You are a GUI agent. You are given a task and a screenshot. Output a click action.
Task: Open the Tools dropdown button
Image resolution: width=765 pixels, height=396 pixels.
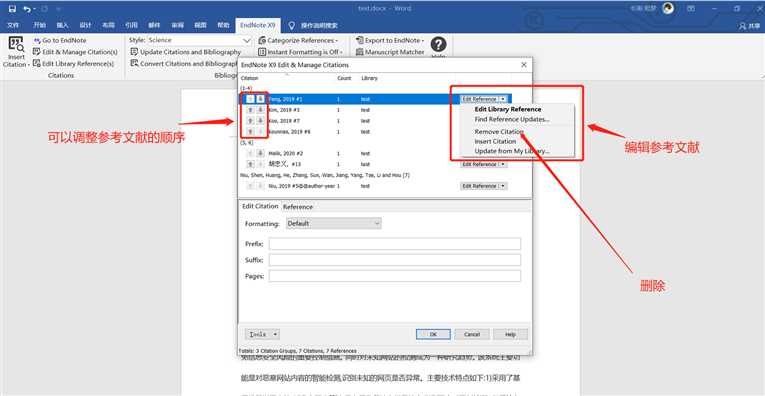(262, 335)
